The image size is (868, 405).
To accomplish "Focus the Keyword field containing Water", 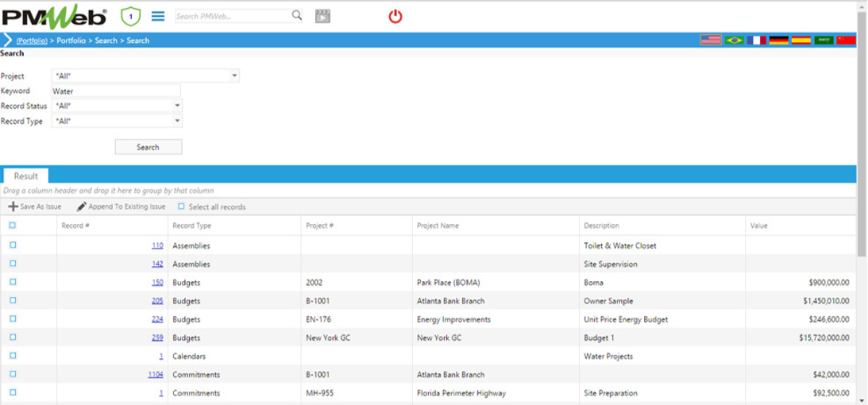I will (x=116, y=91).
